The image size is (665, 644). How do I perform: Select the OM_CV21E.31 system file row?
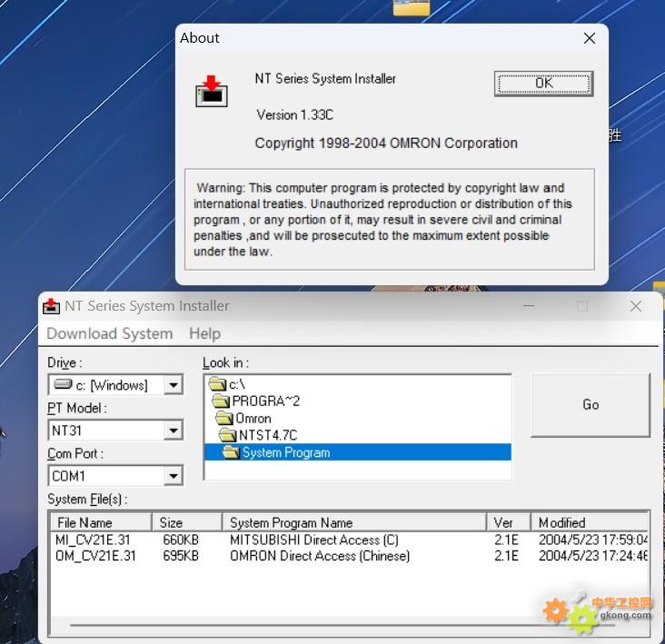click(94, 555)
